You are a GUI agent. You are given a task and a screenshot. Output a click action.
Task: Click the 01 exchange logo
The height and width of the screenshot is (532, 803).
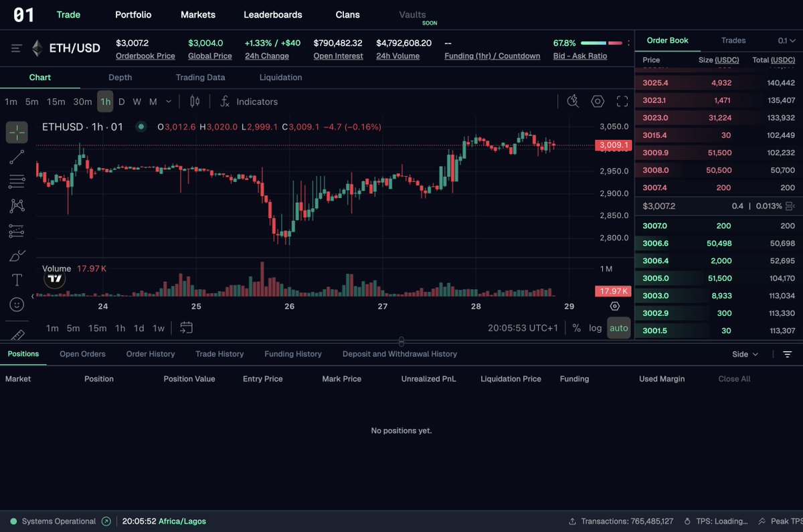coord(23,15)
